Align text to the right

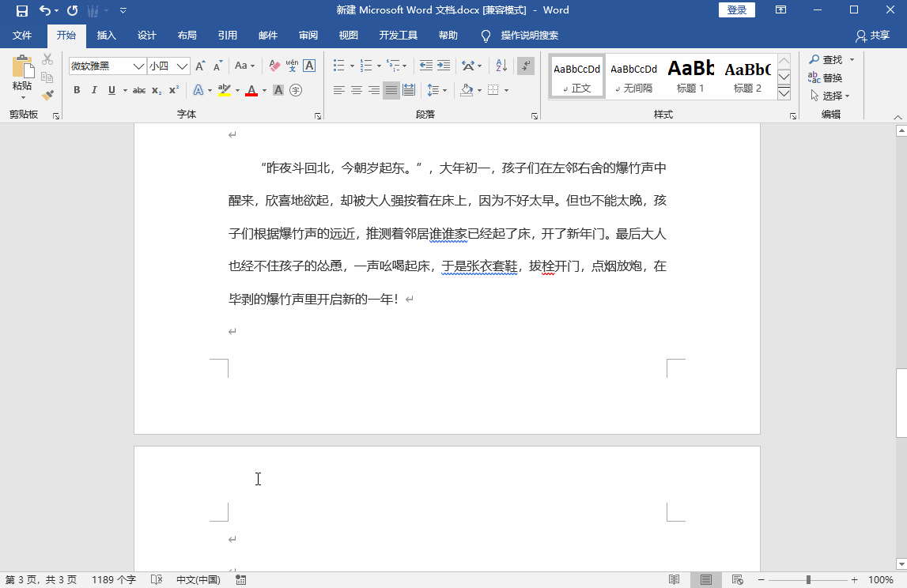point(374,90)
